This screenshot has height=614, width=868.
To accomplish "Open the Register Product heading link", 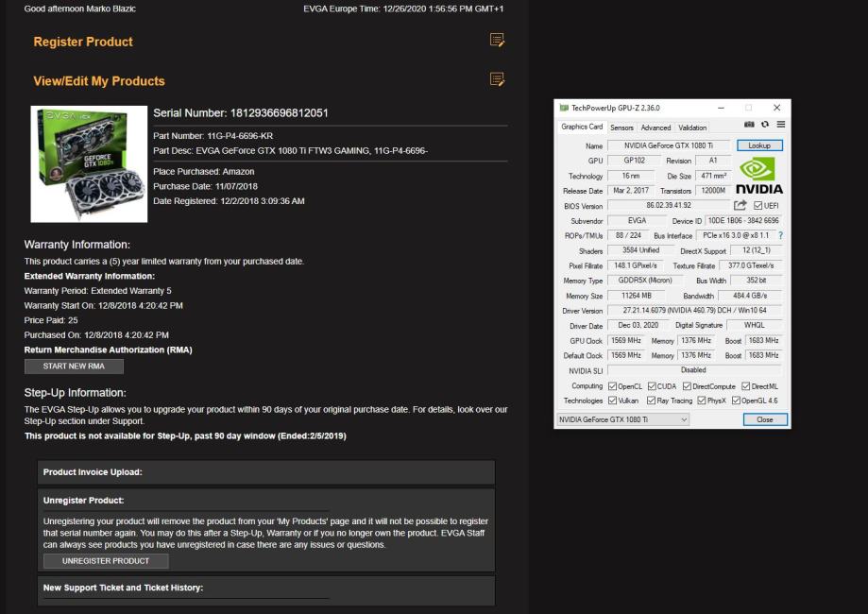I will (83, 42).
